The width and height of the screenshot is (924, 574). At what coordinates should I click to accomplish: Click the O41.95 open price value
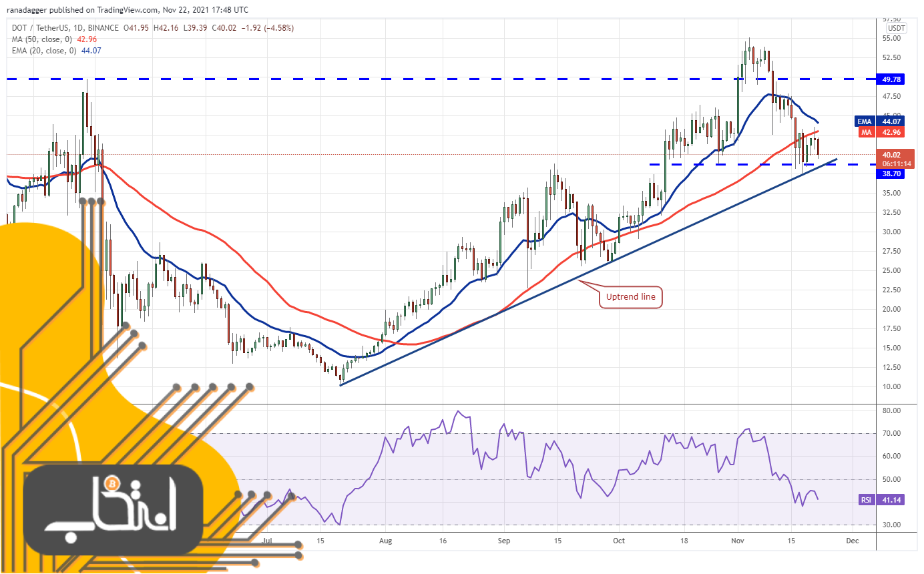137,28
